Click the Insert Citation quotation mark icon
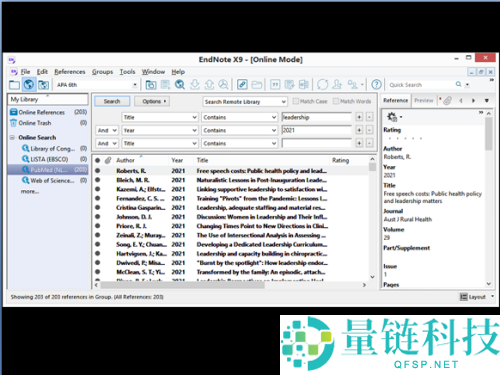Image resolution: width=500 pixels, height=375 pixels. pyautogui.click(x=275, y=85)
